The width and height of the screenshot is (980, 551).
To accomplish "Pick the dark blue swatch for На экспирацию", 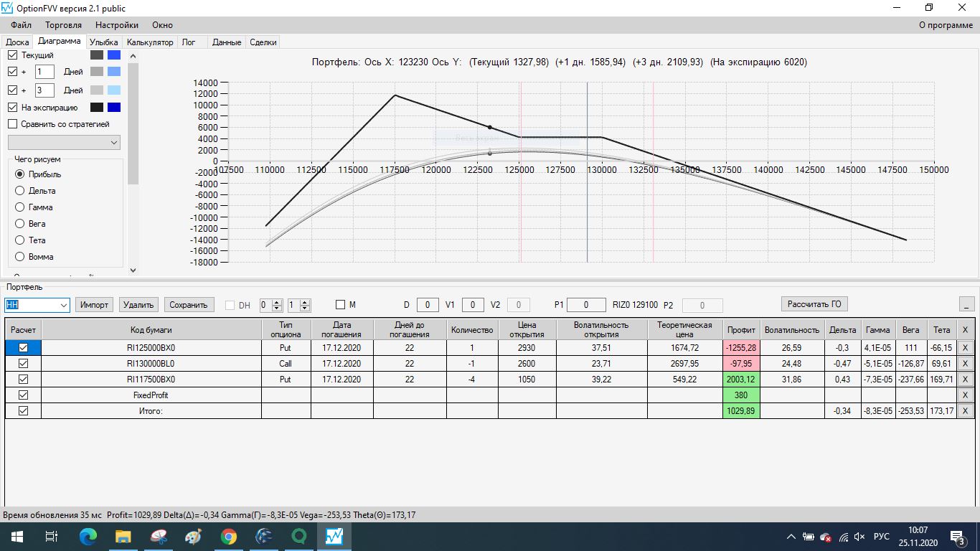I will pos(114,108).
